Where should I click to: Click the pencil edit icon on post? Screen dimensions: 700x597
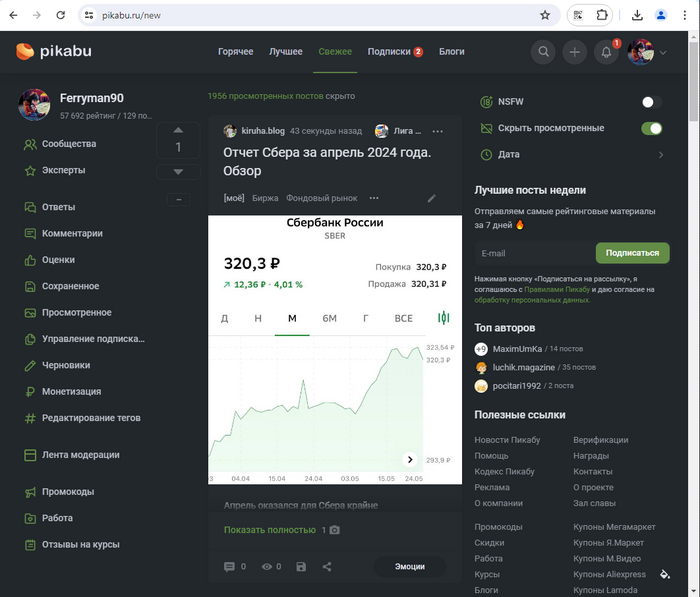point(432,198)
